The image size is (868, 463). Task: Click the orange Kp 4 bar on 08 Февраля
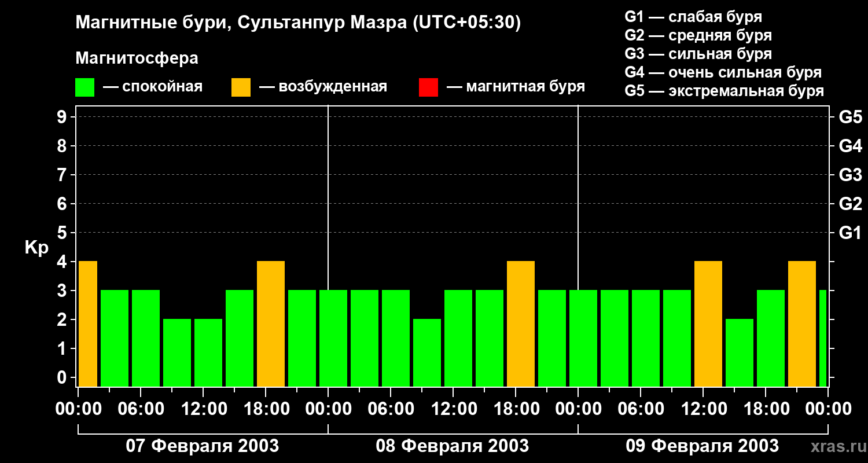(521, 324)
